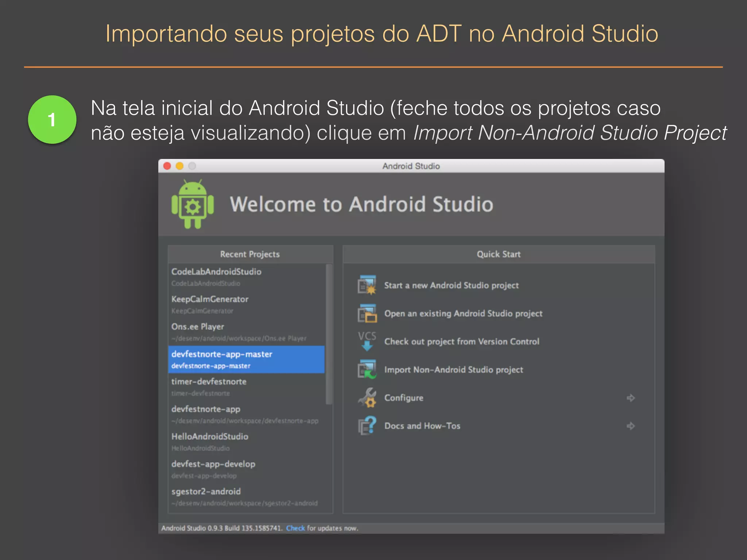Click the Android Studio 0.9.3 build text
This screenshot has height=560, width=747.
pos(222,528)
